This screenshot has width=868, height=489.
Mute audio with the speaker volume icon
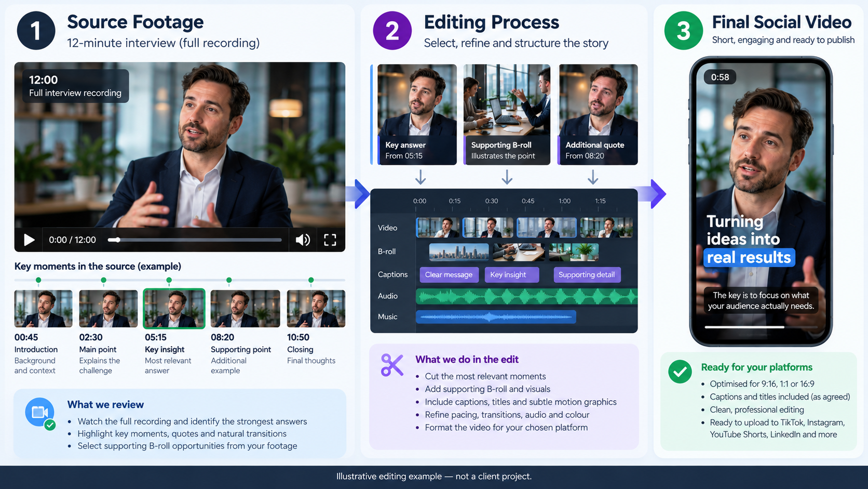(x=303, y=240)
